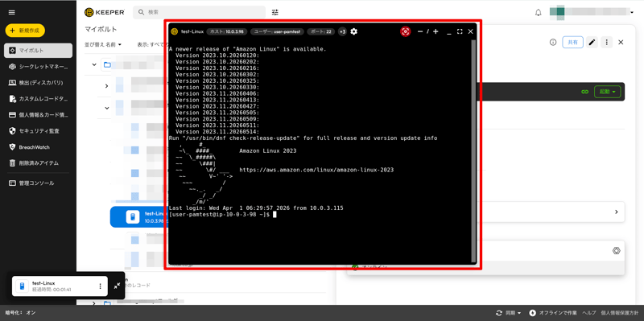The width and height of the screenshot is (644, 321).
Task: Decrease terminal font size with minus
Action: click(x=420, y=31)
